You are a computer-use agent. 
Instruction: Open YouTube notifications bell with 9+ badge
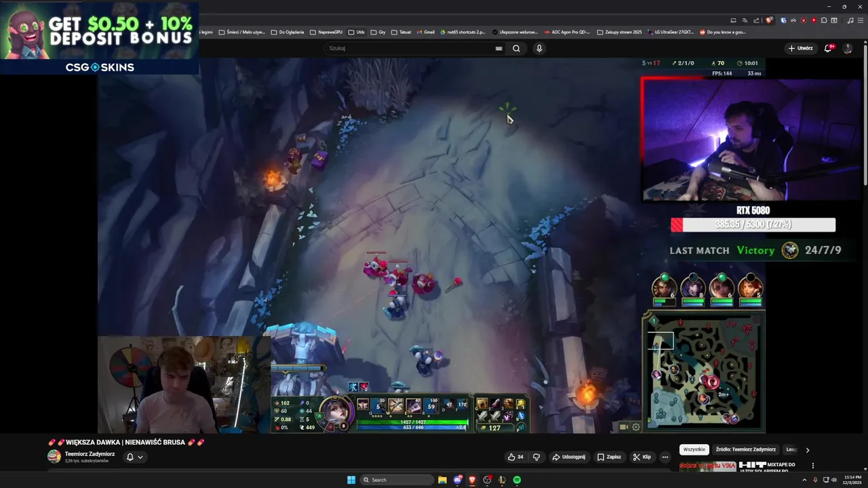(x=828, y=48)
